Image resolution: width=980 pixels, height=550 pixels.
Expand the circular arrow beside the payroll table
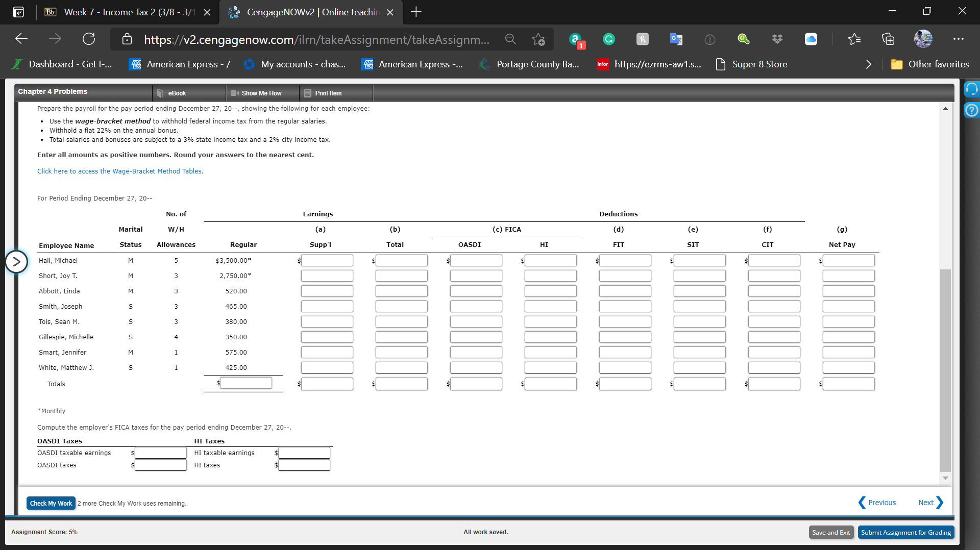tap(17, 261)
